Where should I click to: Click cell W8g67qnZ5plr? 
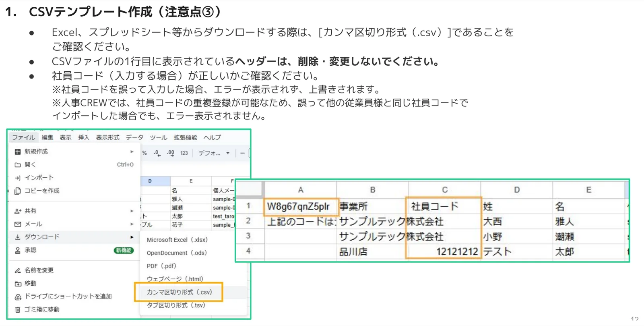(301, 206)
